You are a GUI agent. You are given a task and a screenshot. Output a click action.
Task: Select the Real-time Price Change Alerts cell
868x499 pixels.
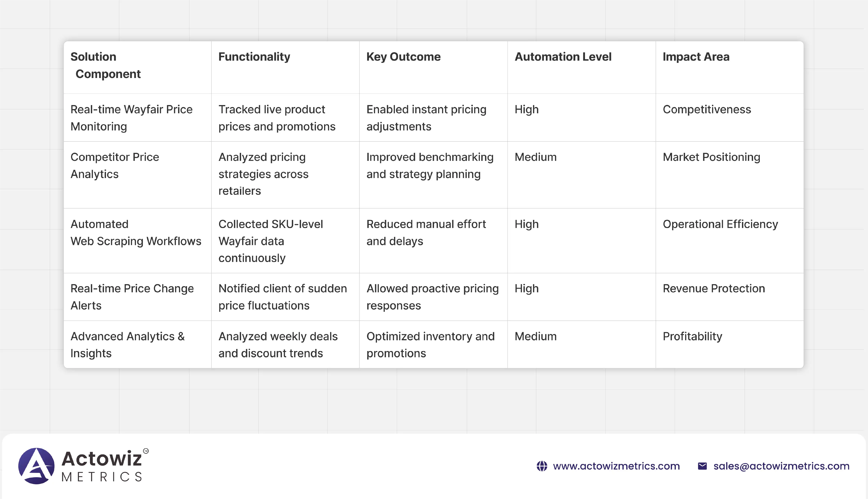coord(132,297)
